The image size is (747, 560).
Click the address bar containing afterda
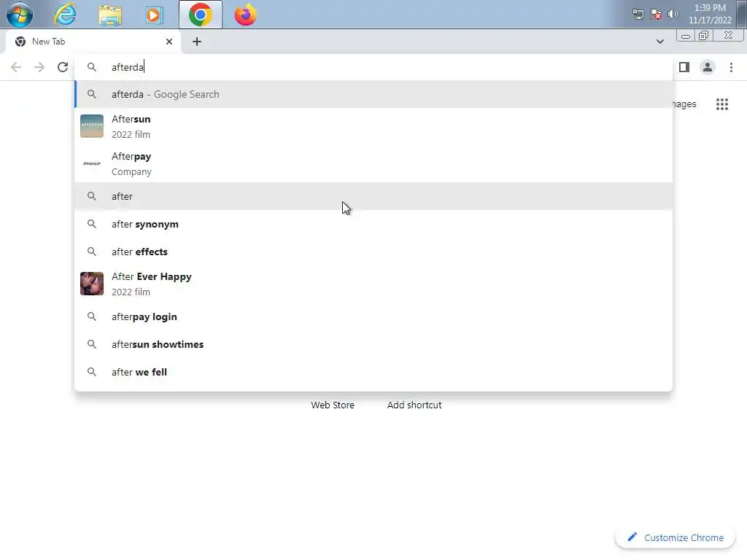click(373, 67)
